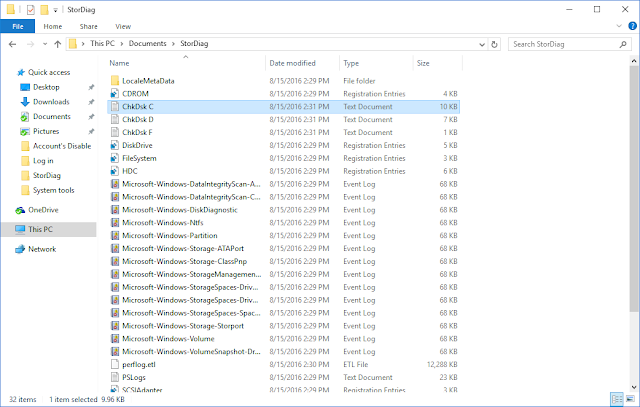Open the Customize Quick Access Toolbar dropdown

coord(56,10)
